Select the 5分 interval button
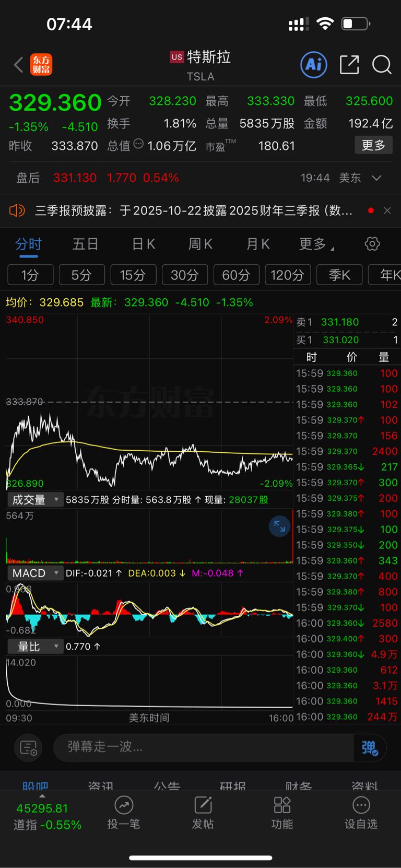Image resolution: width=401 pixels, height=868 pixels. click(81, 275)
